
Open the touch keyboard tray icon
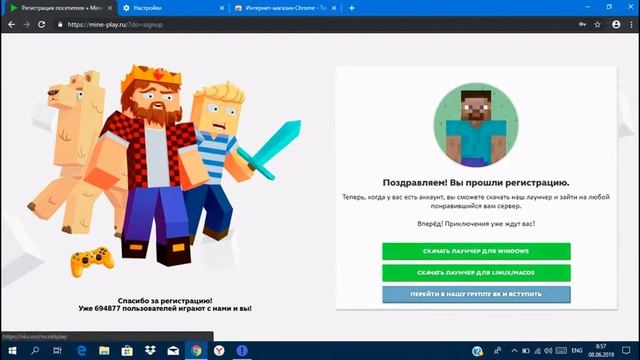[561, 351]
